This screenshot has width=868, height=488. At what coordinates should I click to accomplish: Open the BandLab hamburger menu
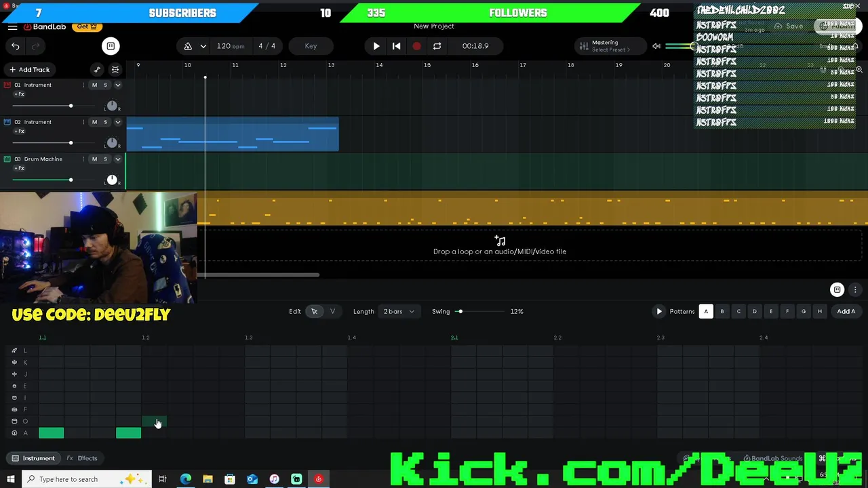tap(12, 27)
